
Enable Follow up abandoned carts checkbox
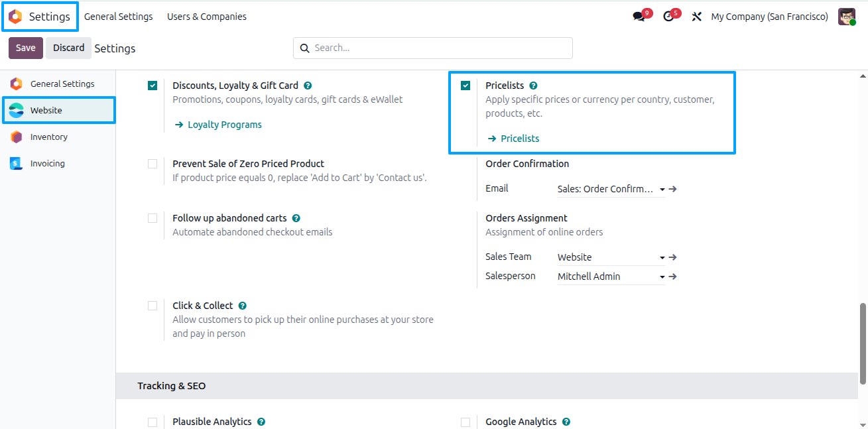pyautogui.click(x=153, y=218)
